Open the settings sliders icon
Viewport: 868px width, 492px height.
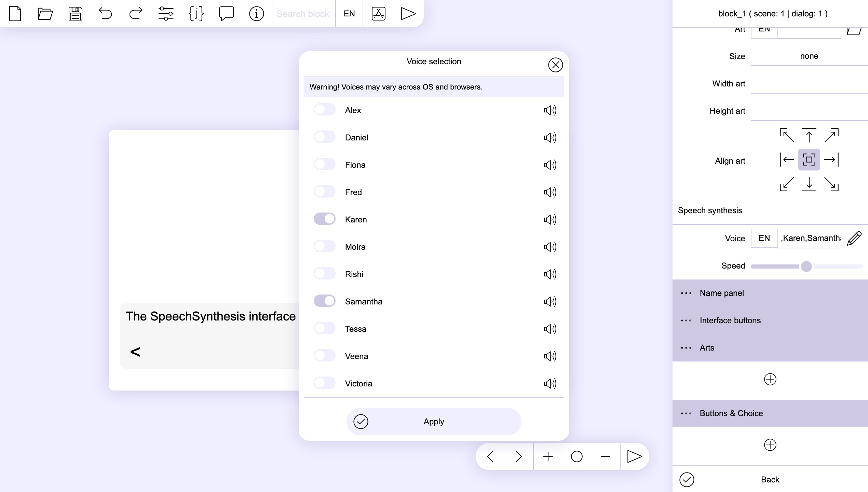click(166, 14)
